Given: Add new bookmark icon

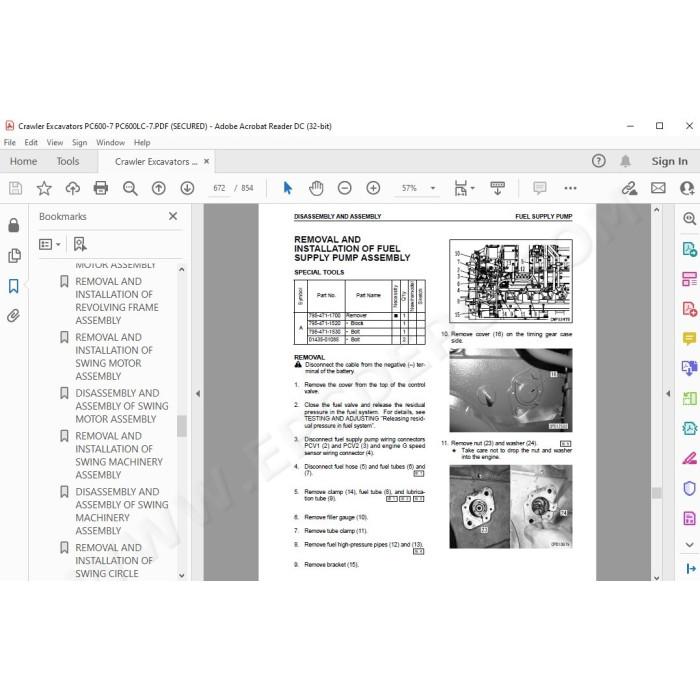Looking at the screenshot, I should click(80, 244).
